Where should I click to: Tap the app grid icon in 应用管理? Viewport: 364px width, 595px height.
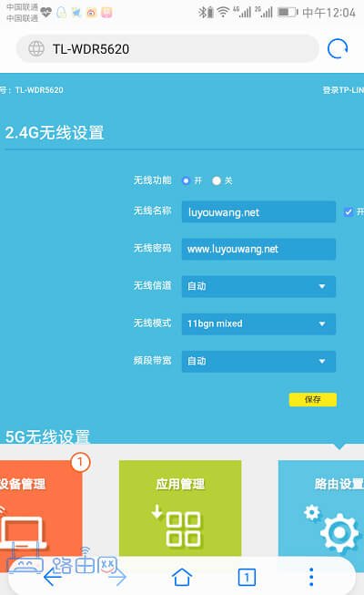click(x=178, y=526)
